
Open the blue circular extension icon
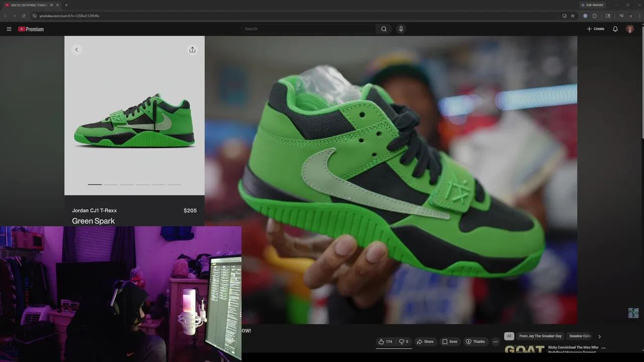tap(585, 16)
